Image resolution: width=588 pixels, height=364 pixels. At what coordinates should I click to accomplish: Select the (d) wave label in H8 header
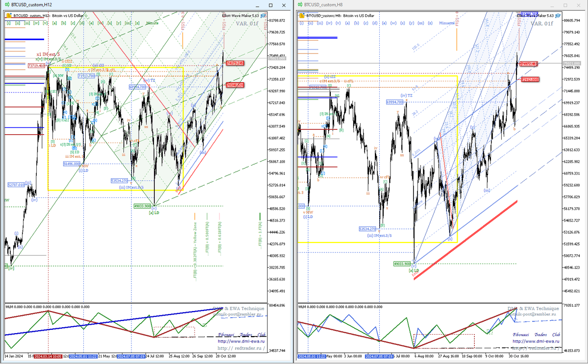pyautogui.click(x=375, y=23)
